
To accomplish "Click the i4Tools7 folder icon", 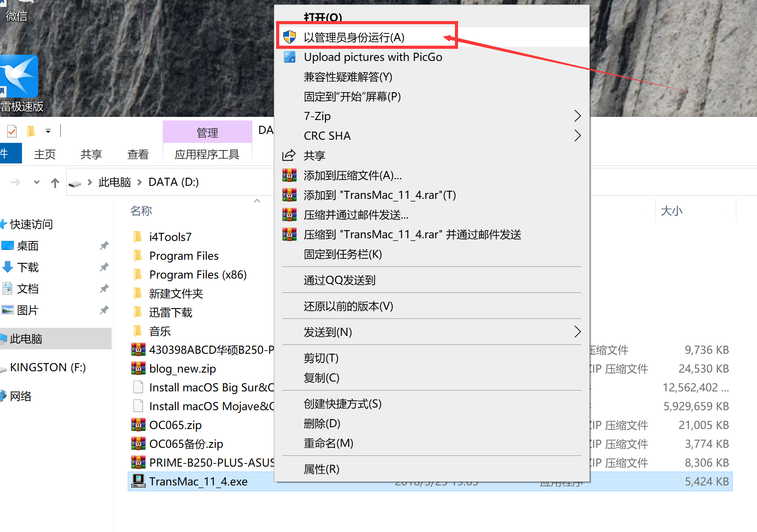I will coord(138,236).
